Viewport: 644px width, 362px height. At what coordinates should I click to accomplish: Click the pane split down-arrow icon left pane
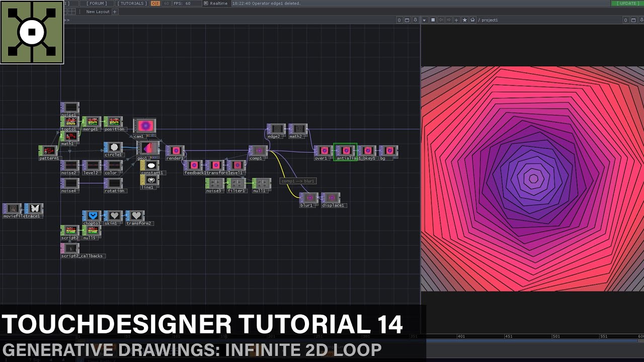(x=415, y=20)
